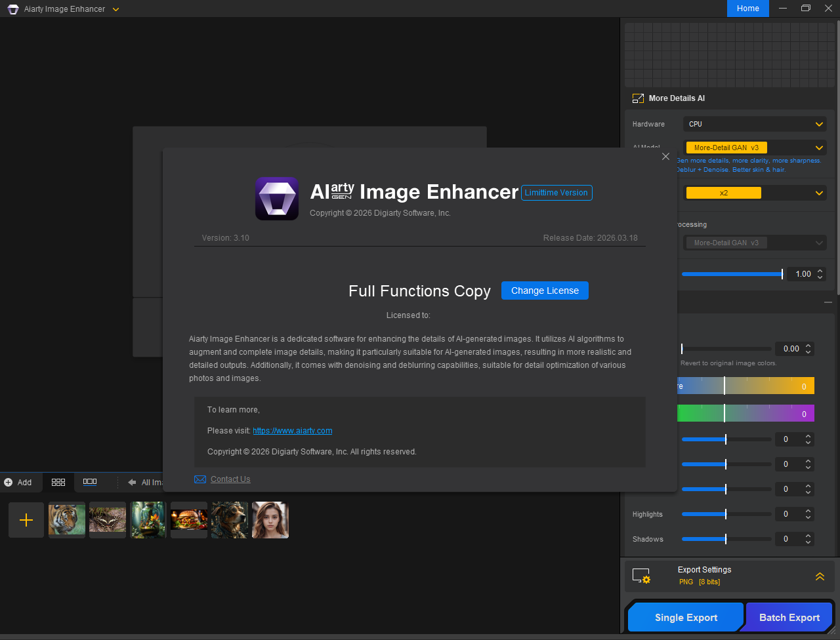Click the Shadows stepper arrows
840x640 pixels.
click(x=808, y=539)
